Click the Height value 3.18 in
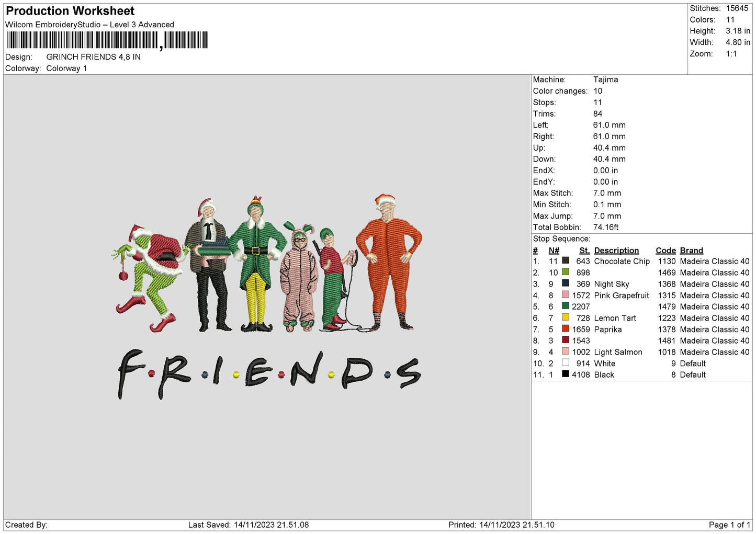The width and height of the screenshot is (756, 534). 738,31
